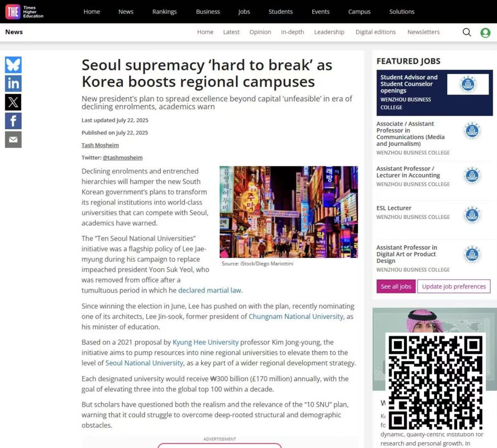Screen dimensions: 497x448
Task: Share article on X
Action: pyautogui.click(x=13, y=102)
